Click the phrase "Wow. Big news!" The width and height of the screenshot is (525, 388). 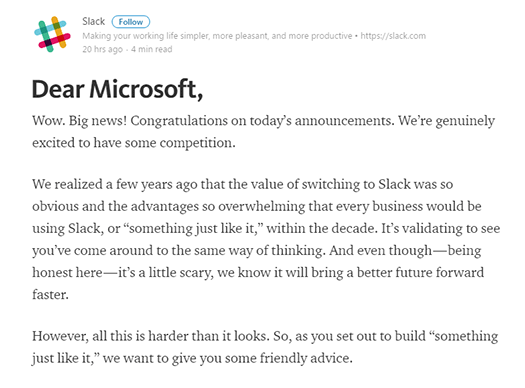(x=79, y=121)
